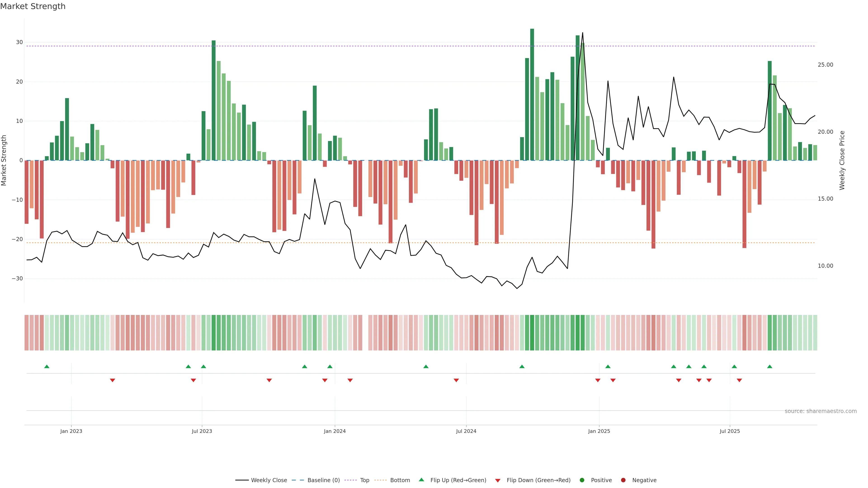Click the red Negative dot in legend
This screenshot has width=868, height=488.
[623, 480]
